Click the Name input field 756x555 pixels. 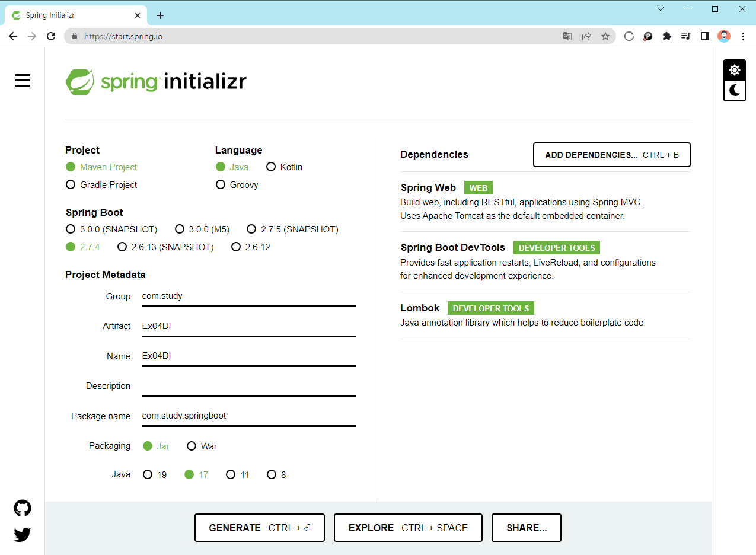(248, 356)
